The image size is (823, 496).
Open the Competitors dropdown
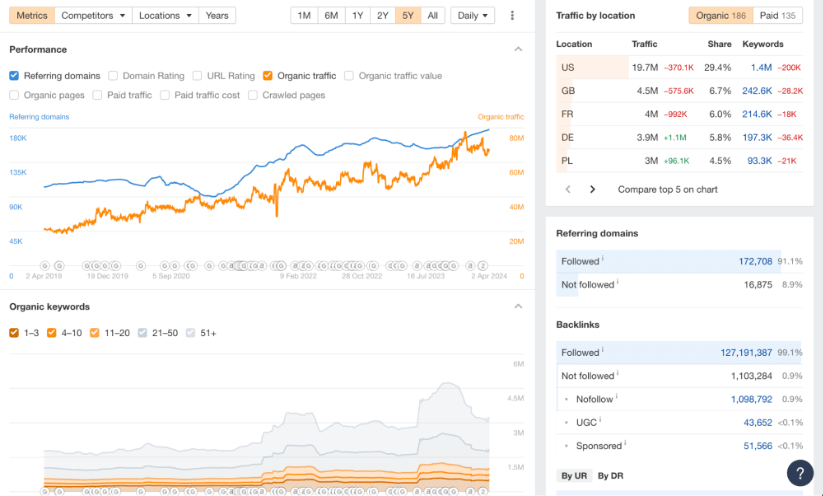click(93, 16)
